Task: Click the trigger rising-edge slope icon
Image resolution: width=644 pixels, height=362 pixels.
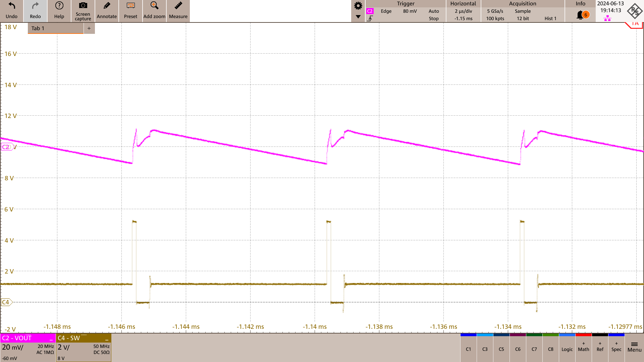Action: [x=370, y=18]
